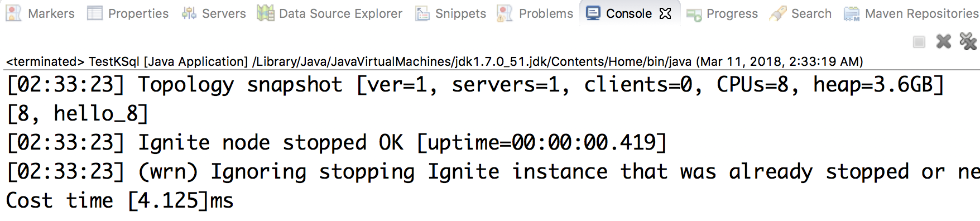Click the Markers tab icon

point(13,13)
